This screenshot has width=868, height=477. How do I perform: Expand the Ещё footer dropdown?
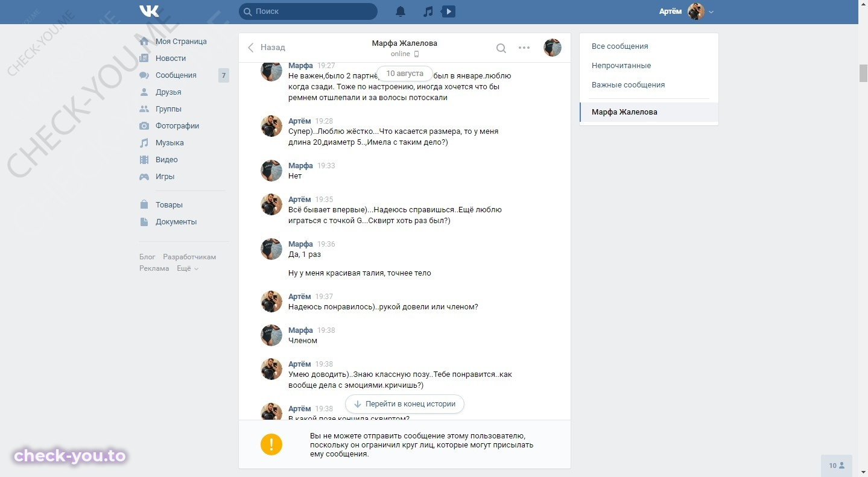(x=187, y=268)
